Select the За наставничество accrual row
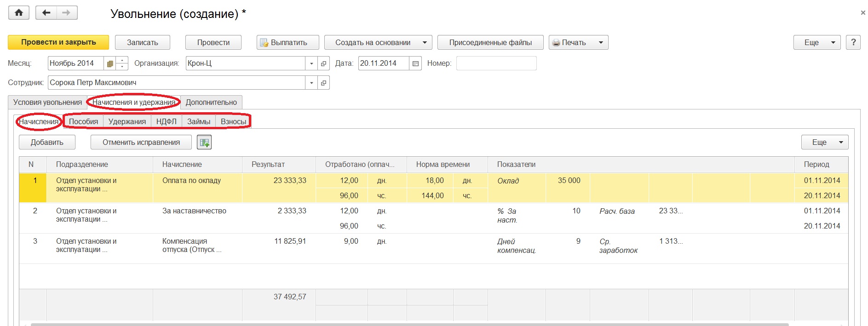 [194, 211]
